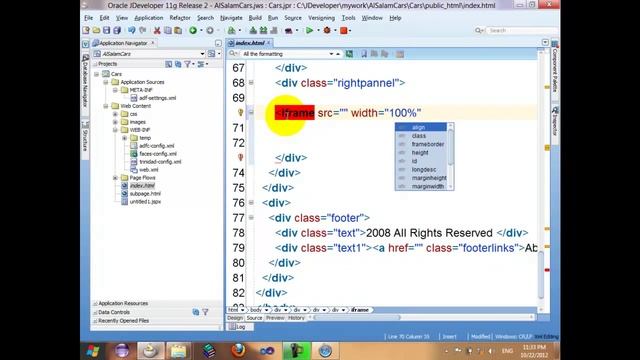Click the New gallery icon in toolbar
The width and height of the screenshot is (640, 360).
pos(86,30)
